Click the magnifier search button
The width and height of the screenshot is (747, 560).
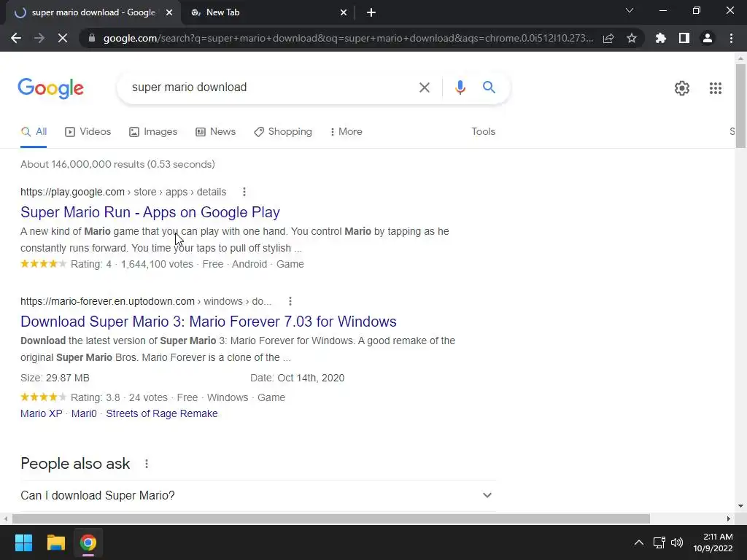[x=489, y=87]
